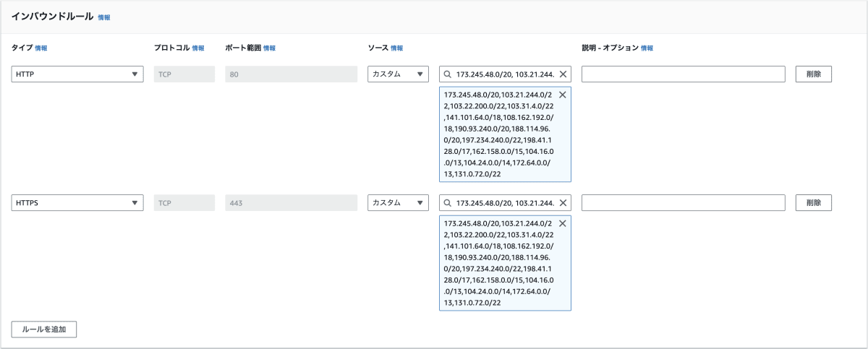Click the search icon in HTTPS source field
This screenshot has height=349, width=868.
[x=448, y=203]
